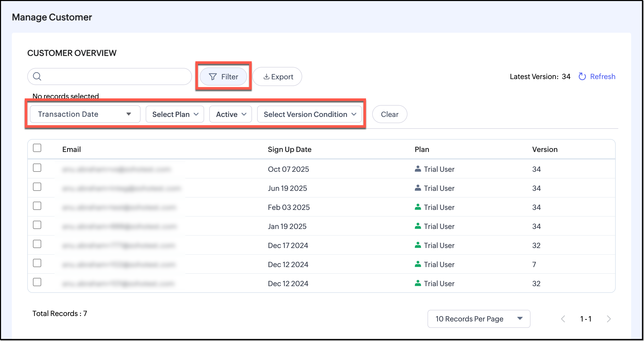Screen dimensions: 644x341
Task: Open the Active status dropdown
Action: click(231, 114)
